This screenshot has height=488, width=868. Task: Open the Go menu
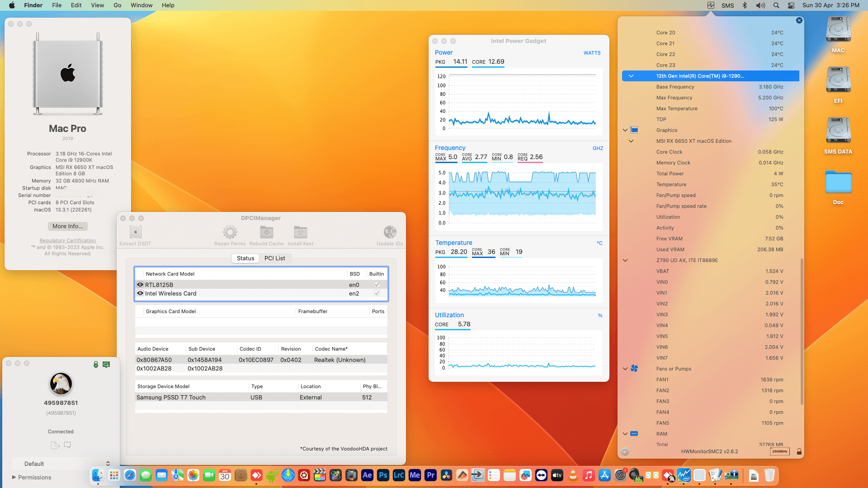point(118,5)
